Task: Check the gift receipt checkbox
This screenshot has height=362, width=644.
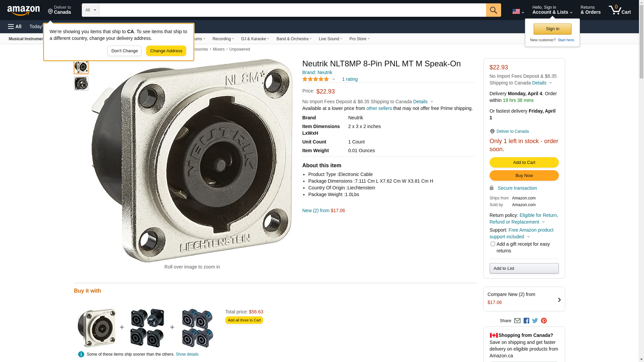Action: [493, 244]
